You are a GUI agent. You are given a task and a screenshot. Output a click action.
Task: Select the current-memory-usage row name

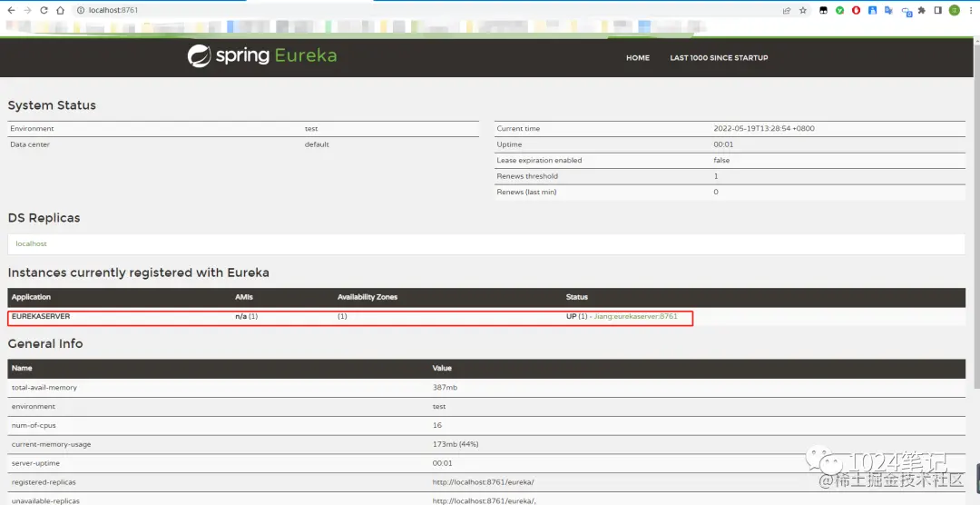(51, 444)
